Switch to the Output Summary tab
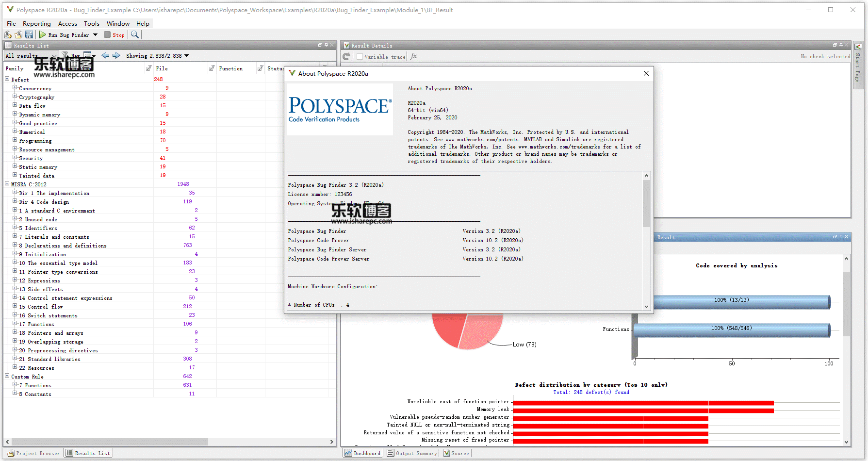The width and height of the screenshot is (868, 461). [x=412, y=453]
